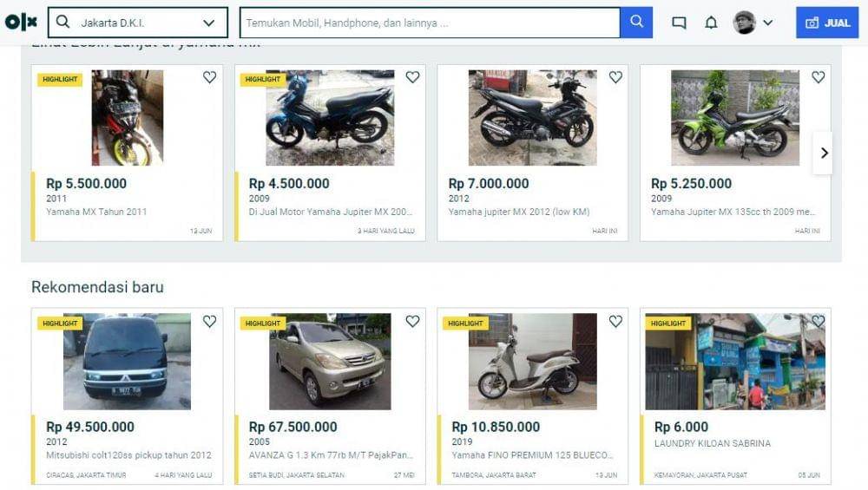Viewport: 868px width, 490px height.
Task: Open the chat messages icon
Action: 679,23
